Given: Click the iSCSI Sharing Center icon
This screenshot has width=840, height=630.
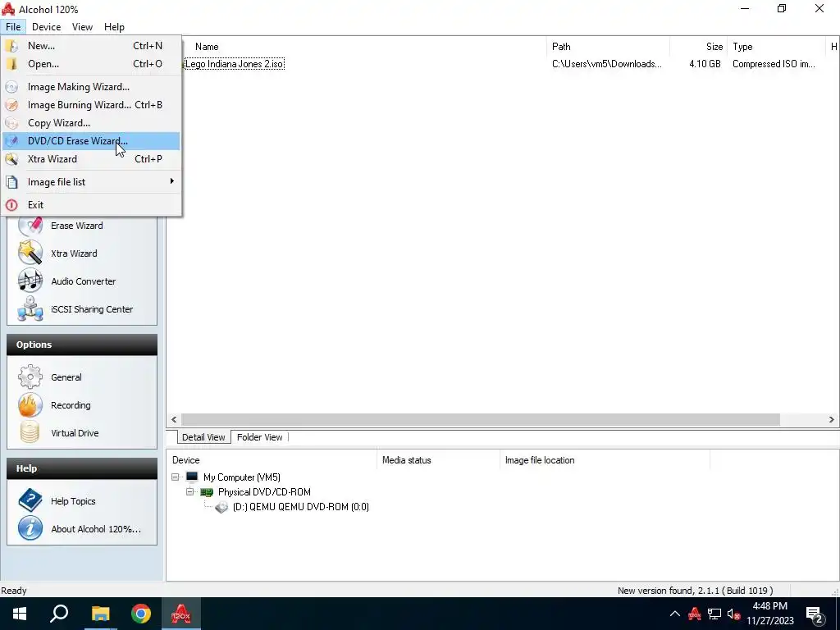Looking at the screenshot, I should 30,308.
